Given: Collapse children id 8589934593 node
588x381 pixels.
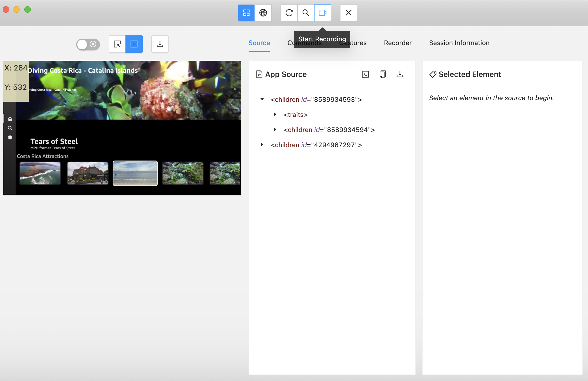Looking at the screenshot, I should coord(262,99).
